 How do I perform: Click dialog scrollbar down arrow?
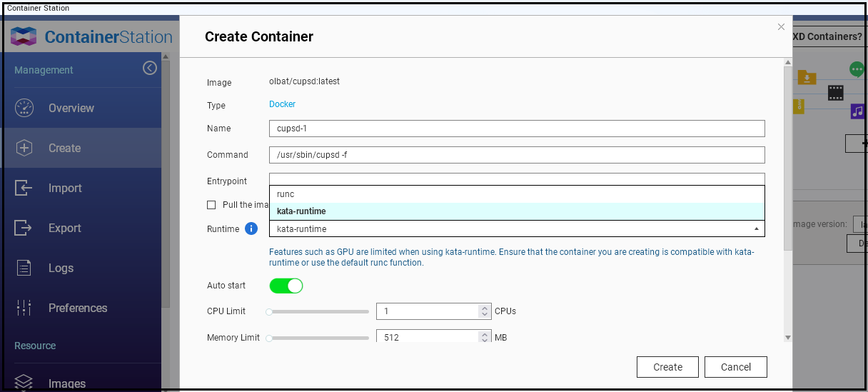[788, 338]
